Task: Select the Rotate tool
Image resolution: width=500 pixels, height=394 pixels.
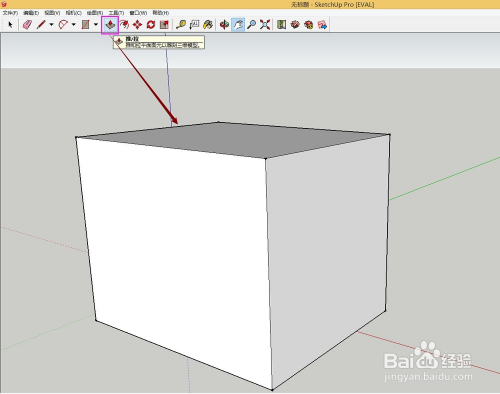Action: pyautogui.click(x=151, y=25)
